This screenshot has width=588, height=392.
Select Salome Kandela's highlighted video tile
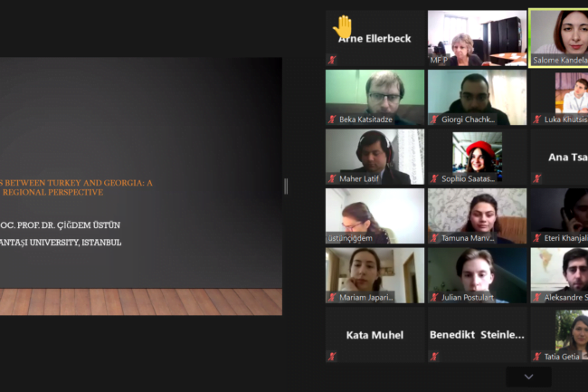pyautogui.click(x=558, y=38)
